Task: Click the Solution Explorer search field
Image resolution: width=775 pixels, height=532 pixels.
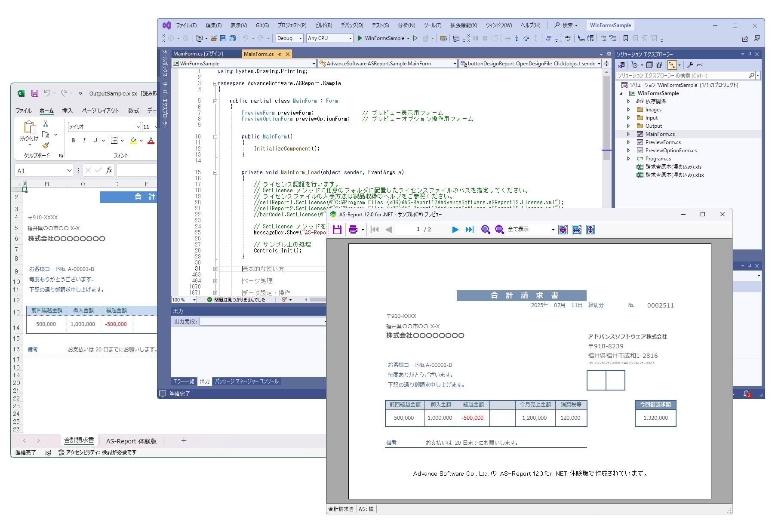Action: (683, 76)
